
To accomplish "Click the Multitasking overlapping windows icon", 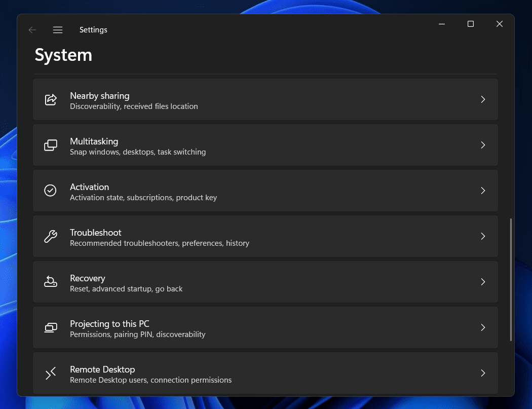I will (x=51, y=145).
